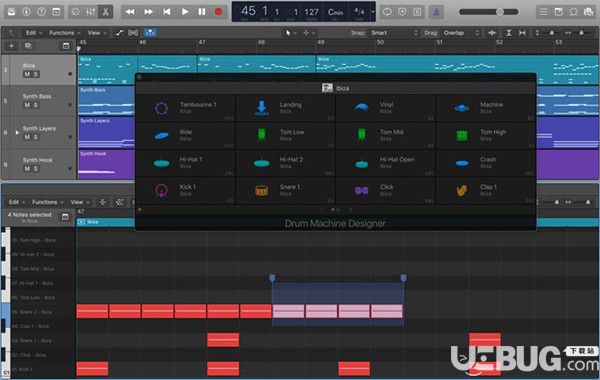The width and height of the screenshot is (600, 380).
Task: Toggle Cycle mode button
Action: click(387, 12)
